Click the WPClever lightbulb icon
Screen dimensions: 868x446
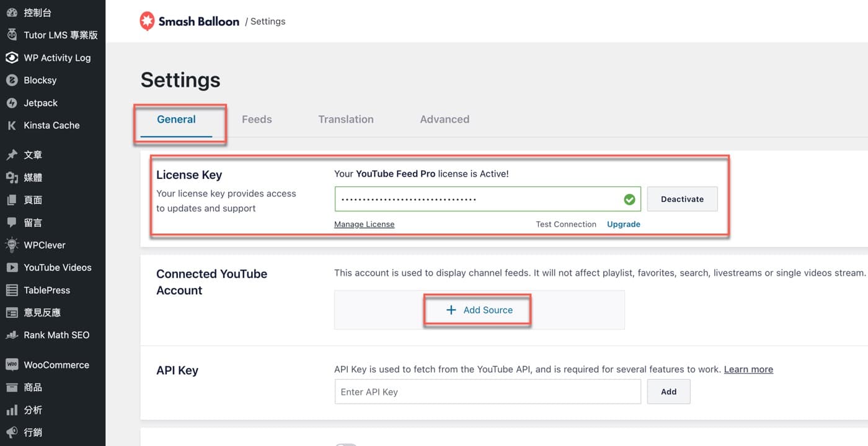[12, 245]
